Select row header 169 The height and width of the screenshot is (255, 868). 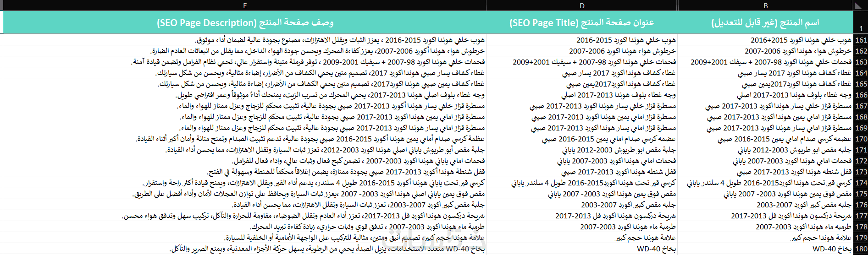tap(860, 128)
